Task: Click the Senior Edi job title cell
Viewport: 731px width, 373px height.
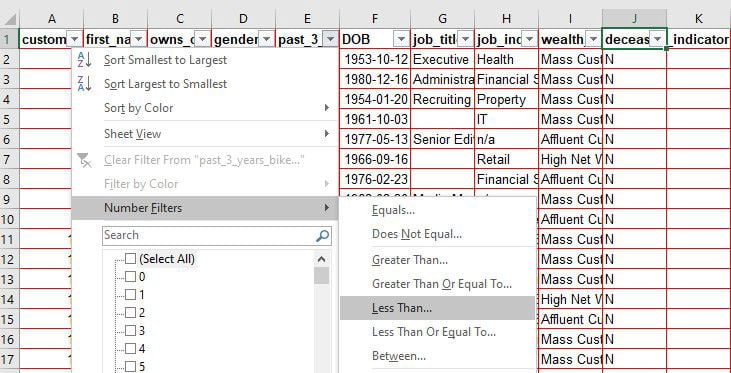Action: click(x=442, y=139)
